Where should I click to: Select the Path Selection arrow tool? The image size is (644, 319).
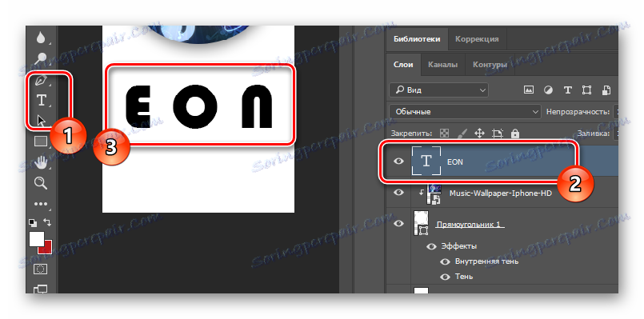tap(41, 120)
